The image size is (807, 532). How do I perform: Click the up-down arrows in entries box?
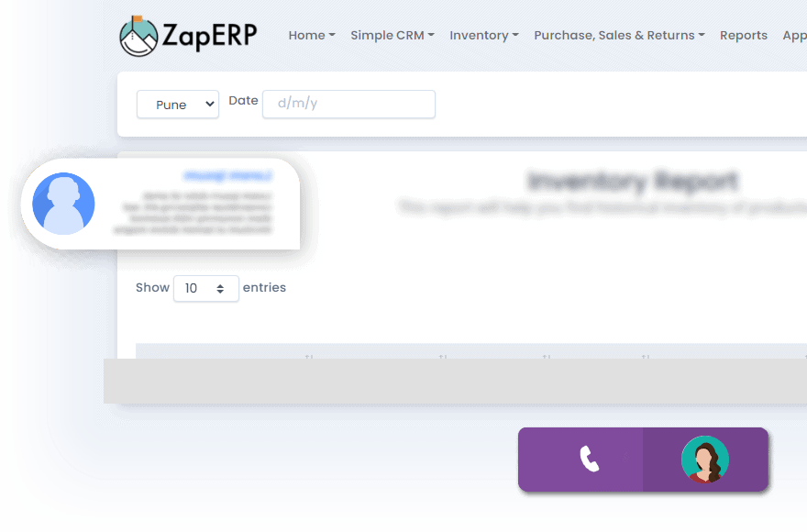click(x=220, y=289)
